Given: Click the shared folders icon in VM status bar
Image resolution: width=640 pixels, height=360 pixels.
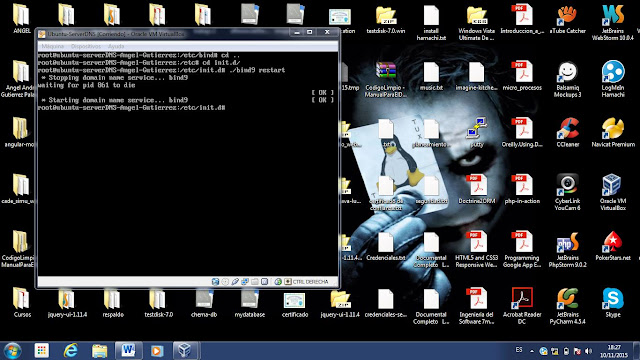Looking at the screenshot, I should pos(255,282).
